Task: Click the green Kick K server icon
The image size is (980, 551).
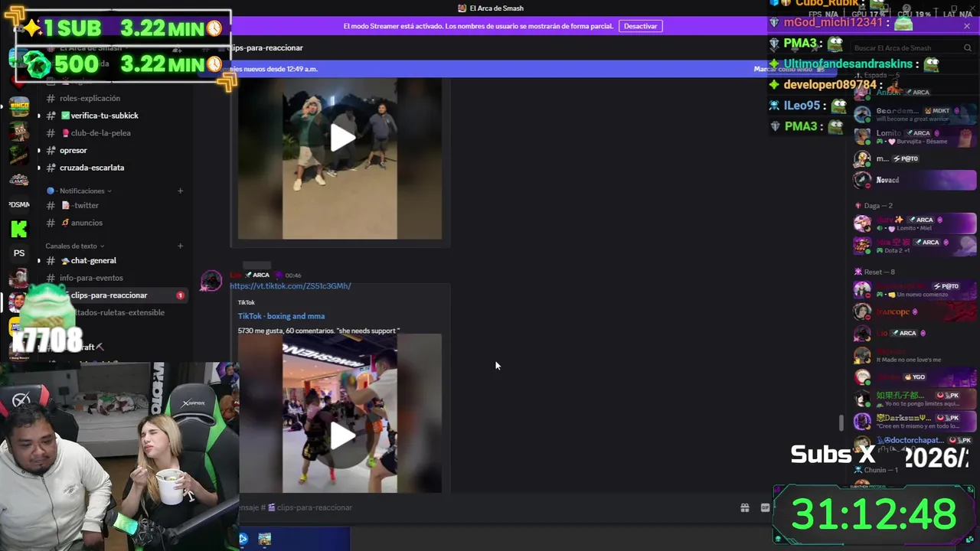Action: point(19,229)
